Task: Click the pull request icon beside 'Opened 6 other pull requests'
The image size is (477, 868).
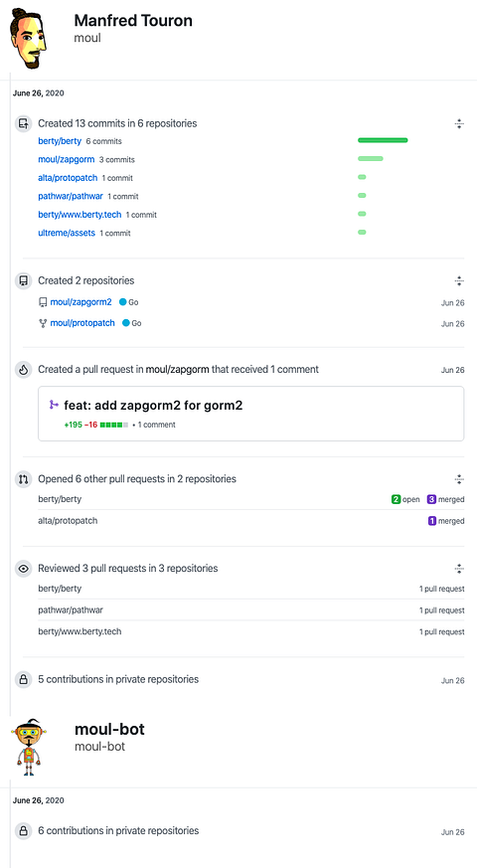Action: pyautogui.click(x=23, y=479)
